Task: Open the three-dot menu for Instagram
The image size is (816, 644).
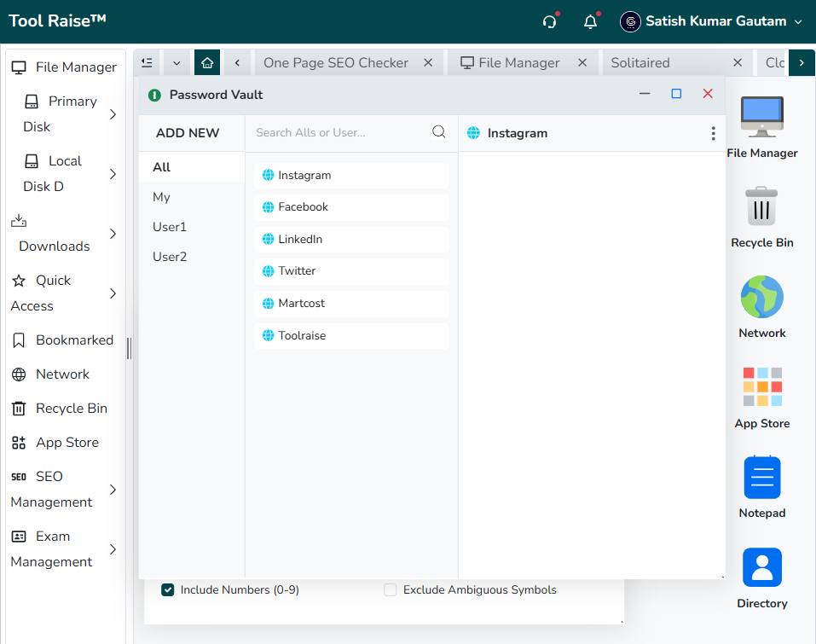Action: [713, 133]
